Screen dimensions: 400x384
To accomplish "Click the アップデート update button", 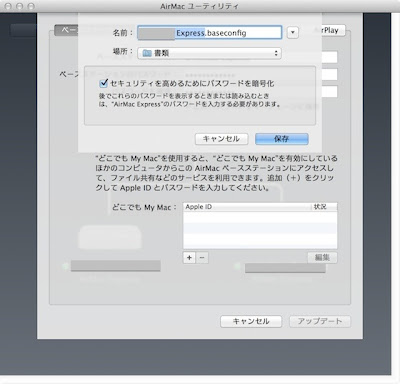I will (x=320, y=321).
